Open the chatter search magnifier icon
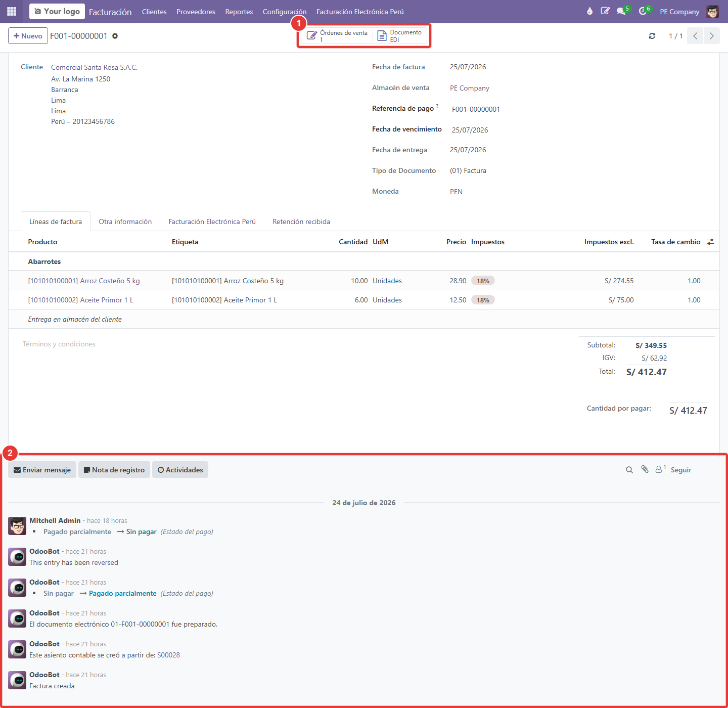This screenshot has width=728, height=708. (x=629, y=470)
